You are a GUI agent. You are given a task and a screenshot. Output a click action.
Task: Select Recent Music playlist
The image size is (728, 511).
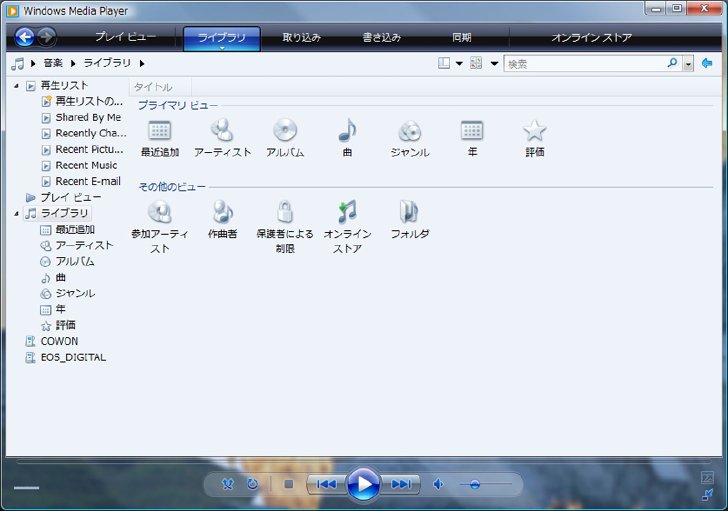click(86, 165)
